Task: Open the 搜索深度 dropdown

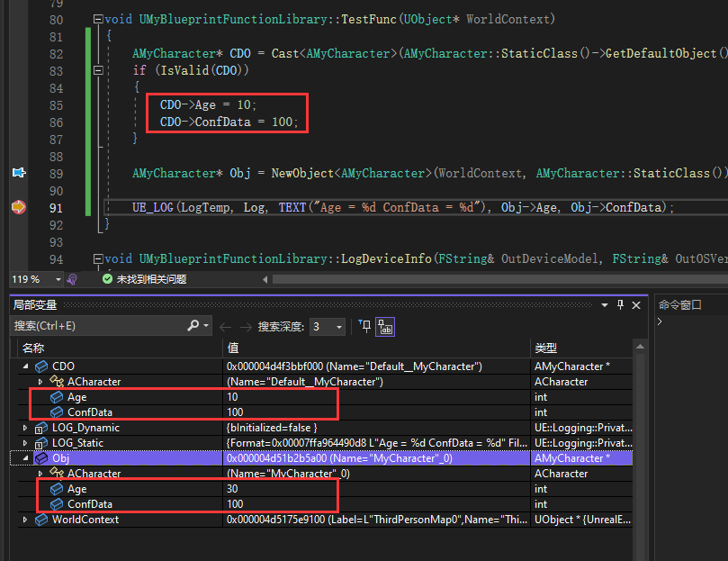Action: [337, 326]
